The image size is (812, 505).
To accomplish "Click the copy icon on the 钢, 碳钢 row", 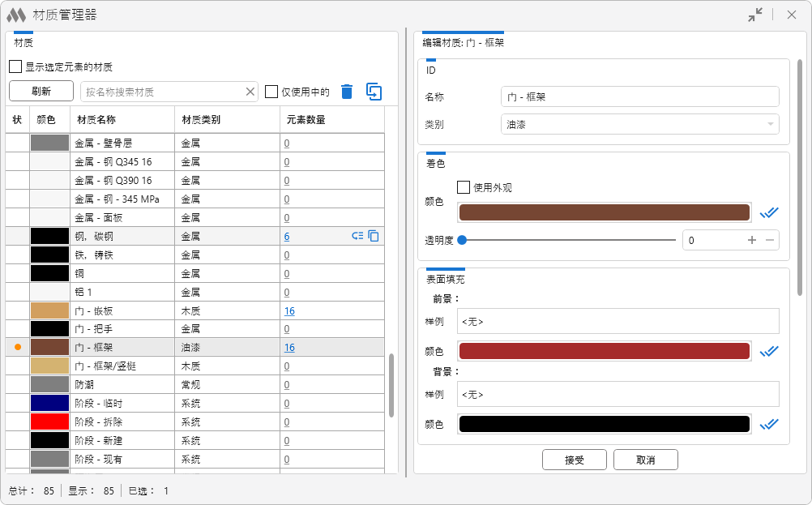I will click(374, 236).
